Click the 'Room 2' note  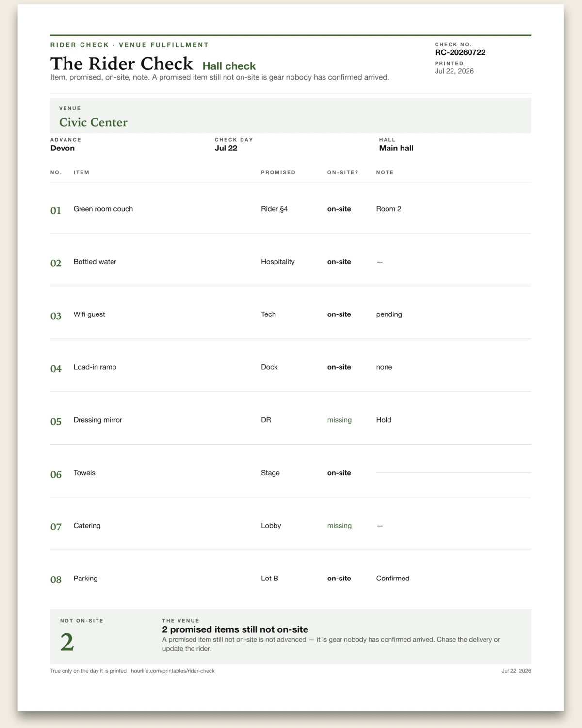click(388, 209)
